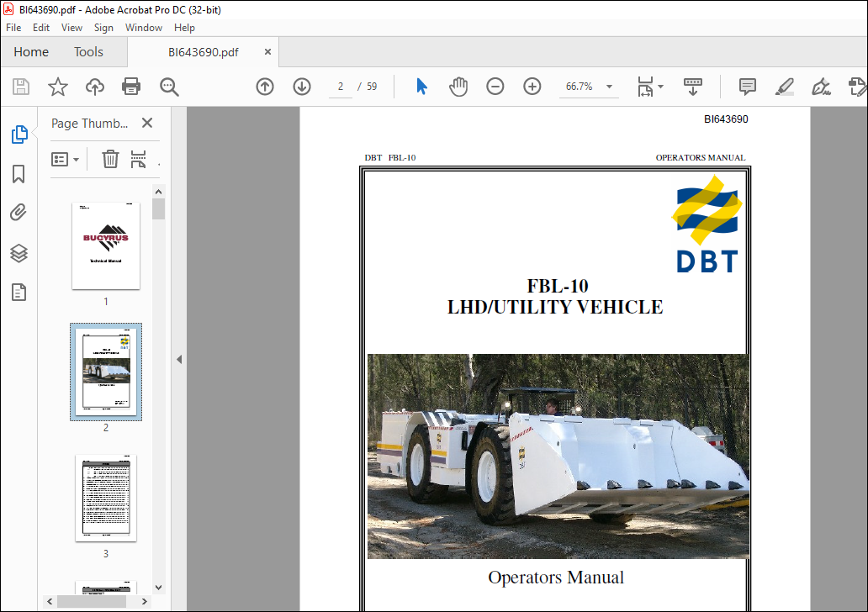The width and height of the screenshot is (868, 612).
Task: Zoom out with minus button
Action: click(x=495, y=87)
